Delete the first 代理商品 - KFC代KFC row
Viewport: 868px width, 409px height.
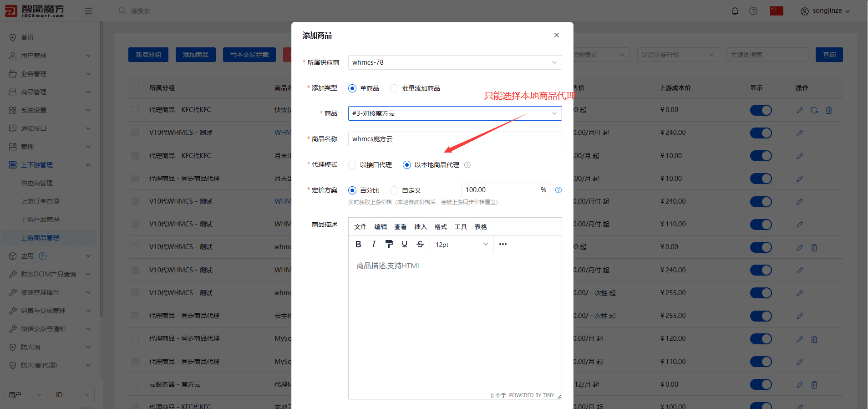(x=829, y=110)
